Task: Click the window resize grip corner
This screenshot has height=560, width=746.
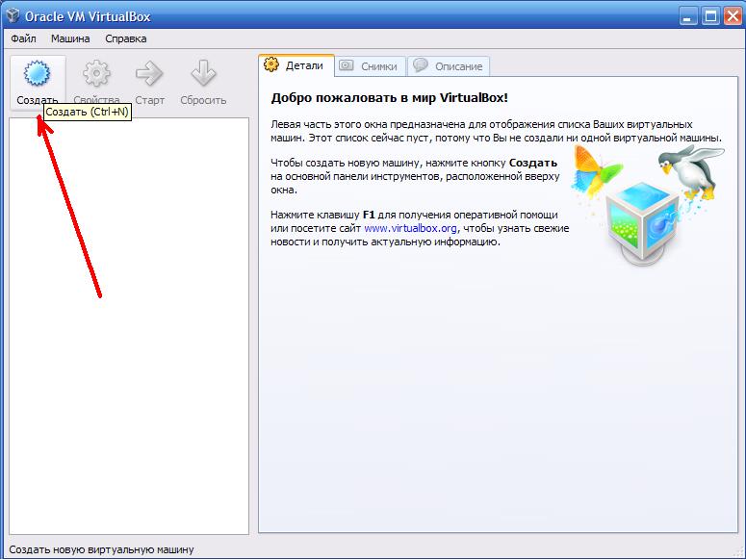Action: point(737,551)
